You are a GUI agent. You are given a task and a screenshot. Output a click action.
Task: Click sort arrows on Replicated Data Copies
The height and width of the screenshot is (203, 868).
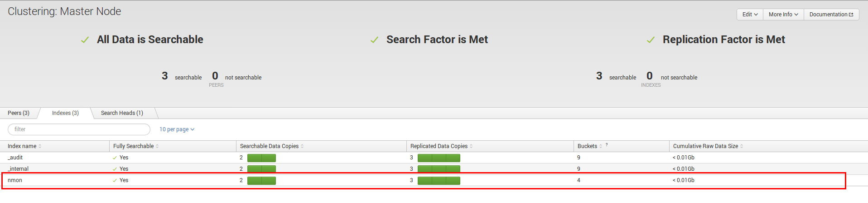(x=471, y=146)
